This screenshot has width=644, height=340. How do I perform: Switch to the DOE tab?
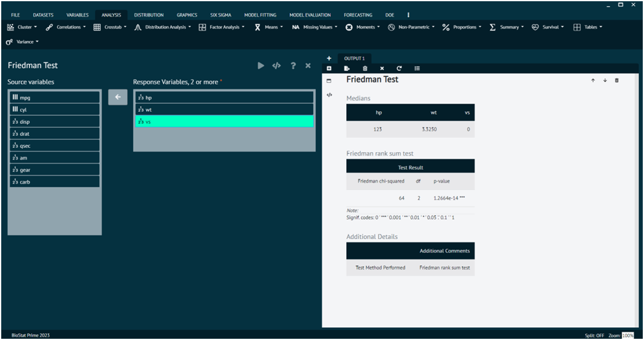click(390, 15)
